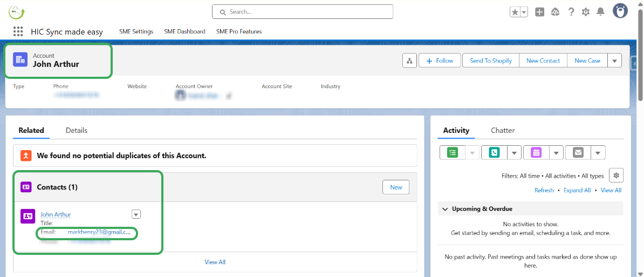Screen dimensions: 644x277
Task: Follow the John Arthur account
Action: click(440, 60)
